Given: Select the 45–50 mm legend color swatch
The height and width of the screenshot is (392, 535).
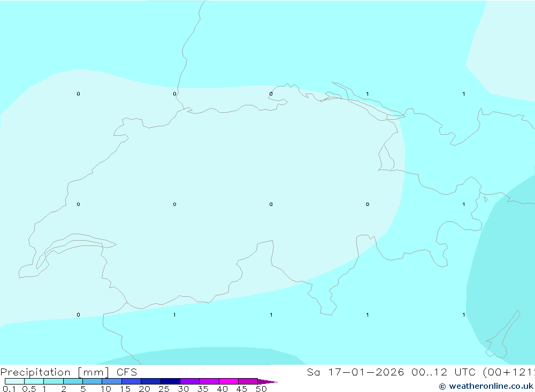Looking at the screenshot, I should point(248,381).
